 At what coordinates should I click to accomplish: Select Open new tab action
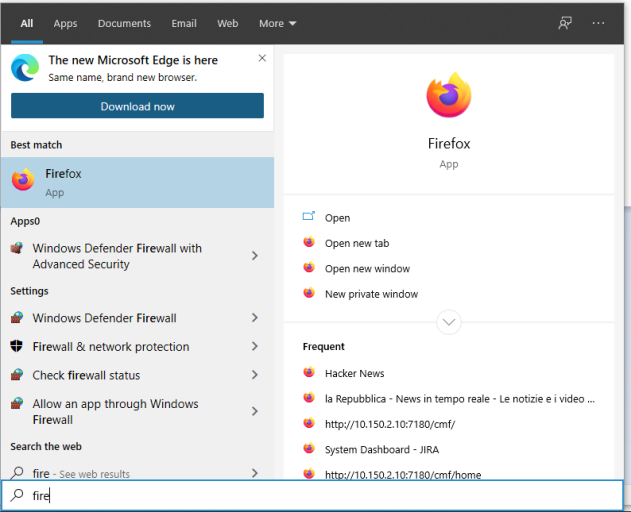[x=357, y=243]
